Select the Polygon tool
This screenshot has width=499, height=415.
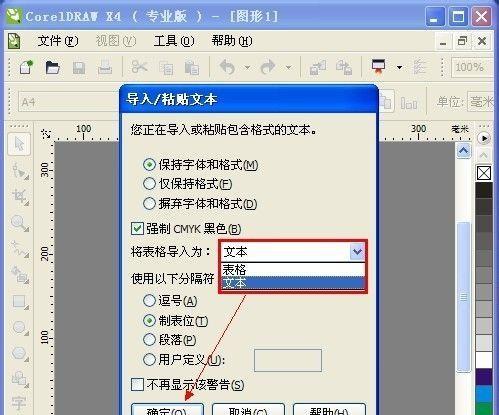pos(20,353)
